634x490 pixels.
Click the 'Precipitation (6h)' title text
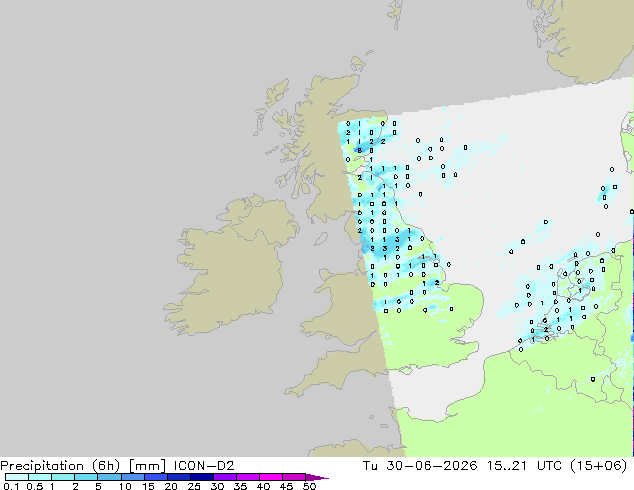(60, 466)
